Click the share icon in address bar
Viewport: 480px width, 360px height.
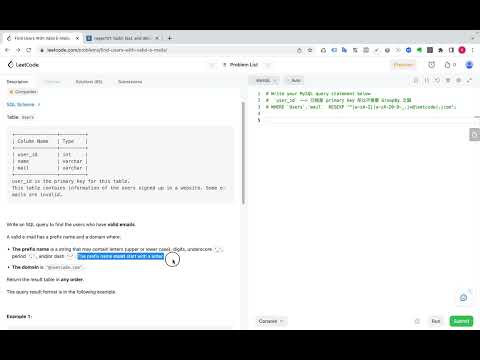[299, 50]
